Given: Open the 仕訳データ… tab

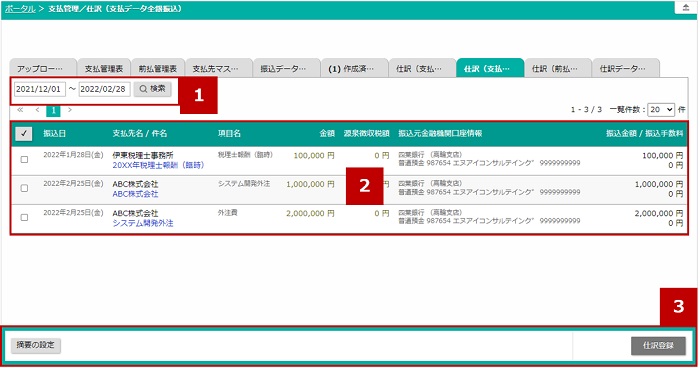Looking at the screenshot, I should (626, 68).
